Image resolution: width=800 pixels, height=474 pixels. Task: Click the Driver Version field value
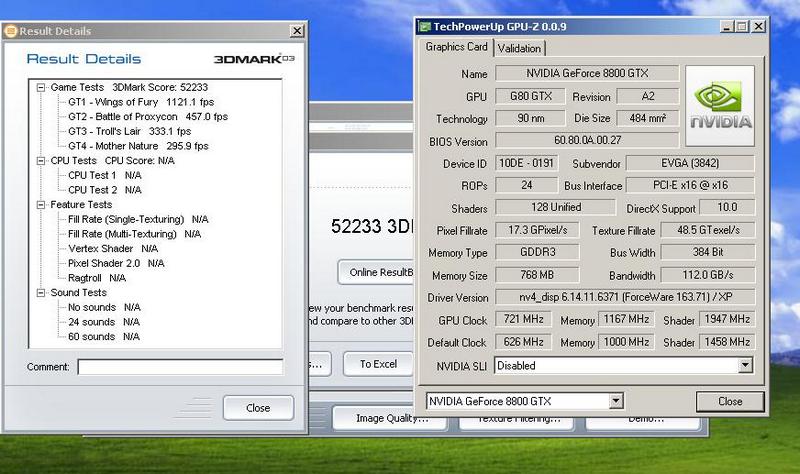coord(625,297)
